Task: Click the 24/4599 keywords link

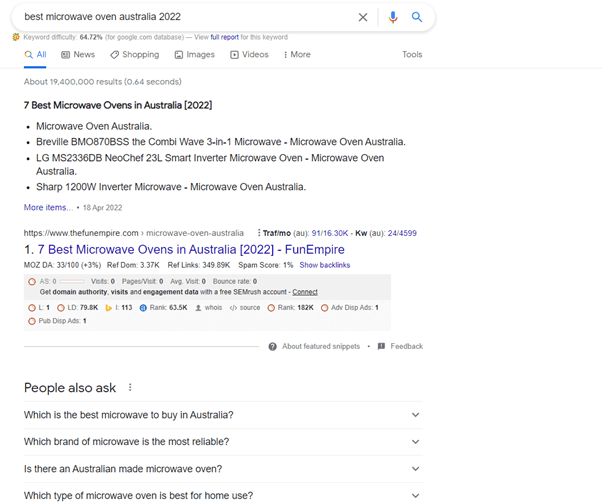Action: pyautogui.click(x=402, y=233)
